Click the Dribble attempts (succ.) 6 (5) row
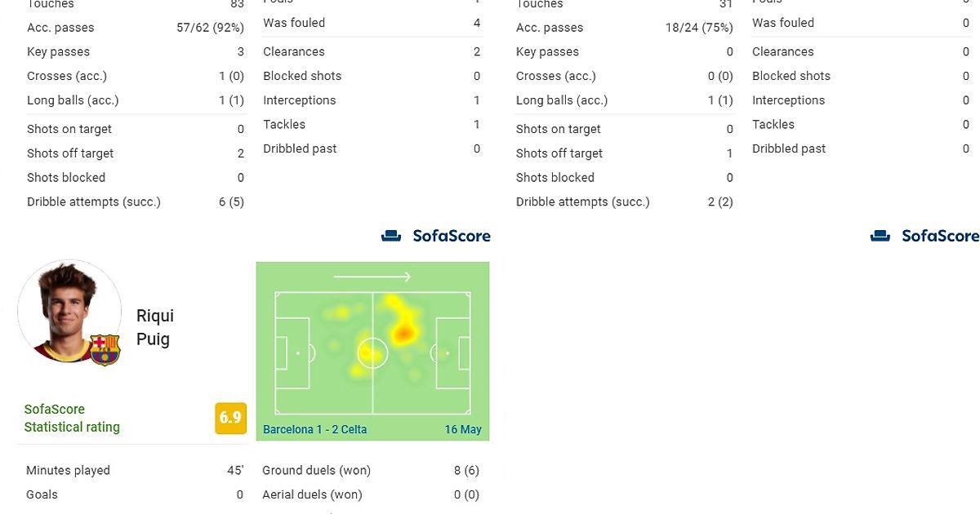980x514 pixels. coord(136,202)
